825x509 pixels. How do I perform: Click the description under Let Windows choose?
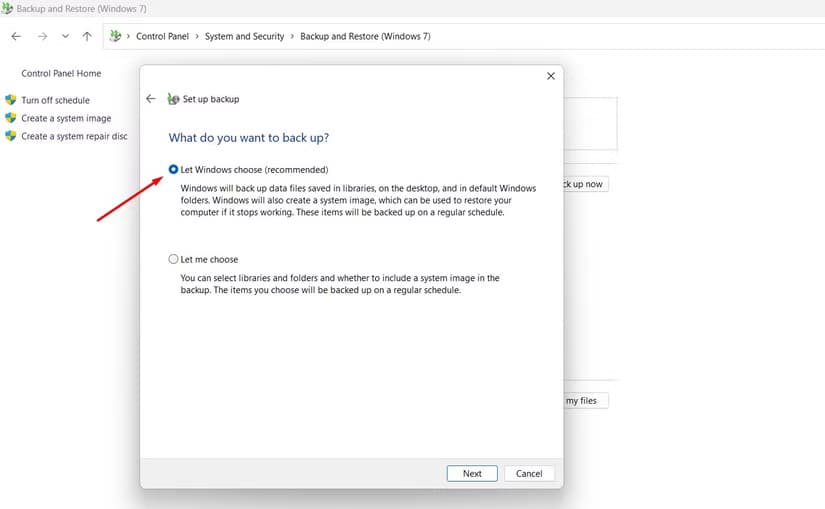(358, 200)
